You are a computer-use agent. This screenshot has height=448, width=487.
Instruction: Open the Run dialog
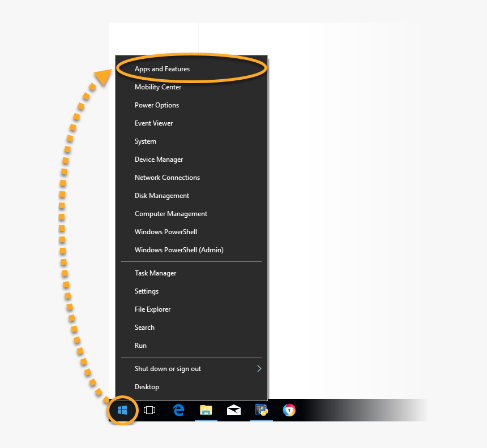[140, 345]
